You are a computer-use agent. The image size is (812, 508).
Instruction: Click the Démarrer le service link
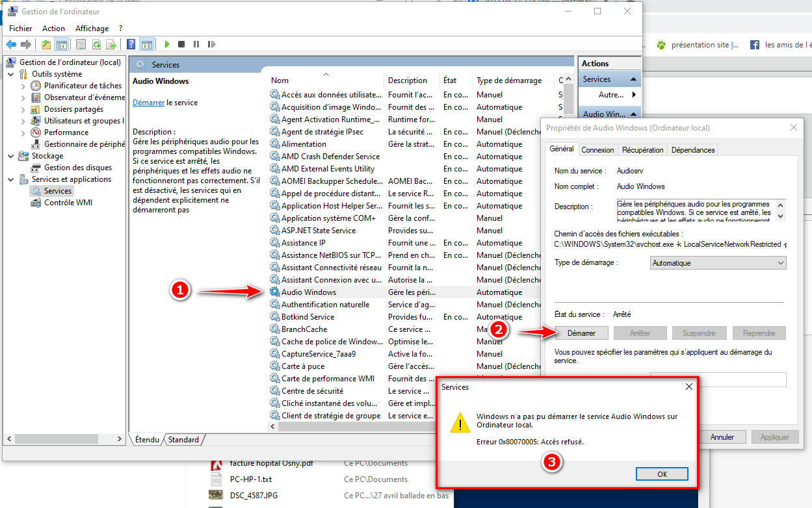click(149, 103)
